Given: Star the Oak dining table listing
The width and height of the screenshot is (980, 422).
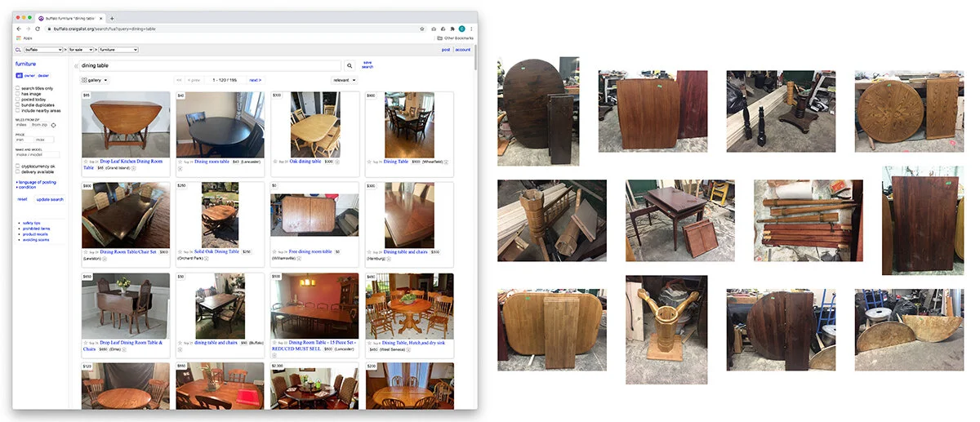Looking at the screenshot, I should point(274,161).
